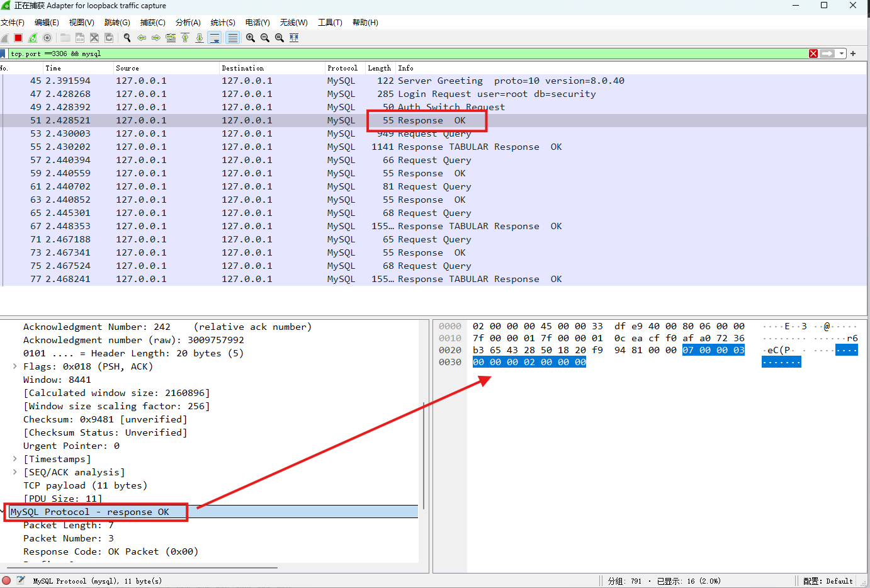870x588 pixels.
Task: Open the 视图(V) menu
Action: pyautogui.click(x=82, y=23)
